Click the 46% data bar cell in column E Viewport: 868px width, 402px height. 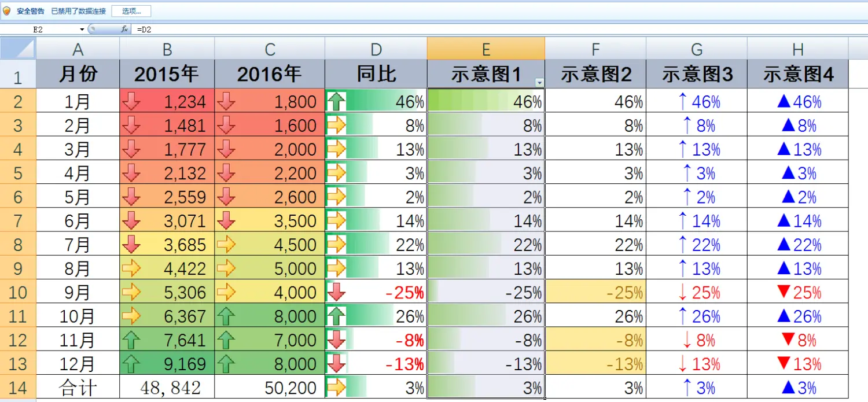click(x=486, y=102)
